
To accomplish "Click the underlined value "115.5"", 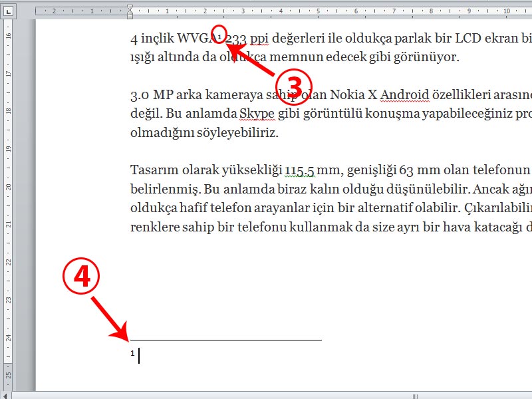I will (300, 170).
